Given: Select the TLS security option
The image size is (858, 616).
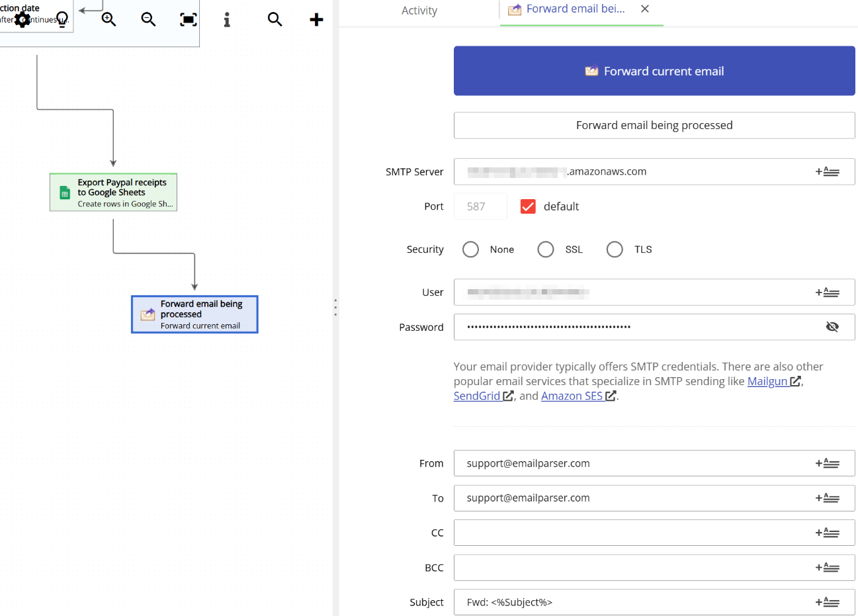Looking at the screenshot, I should click(614, 249).
